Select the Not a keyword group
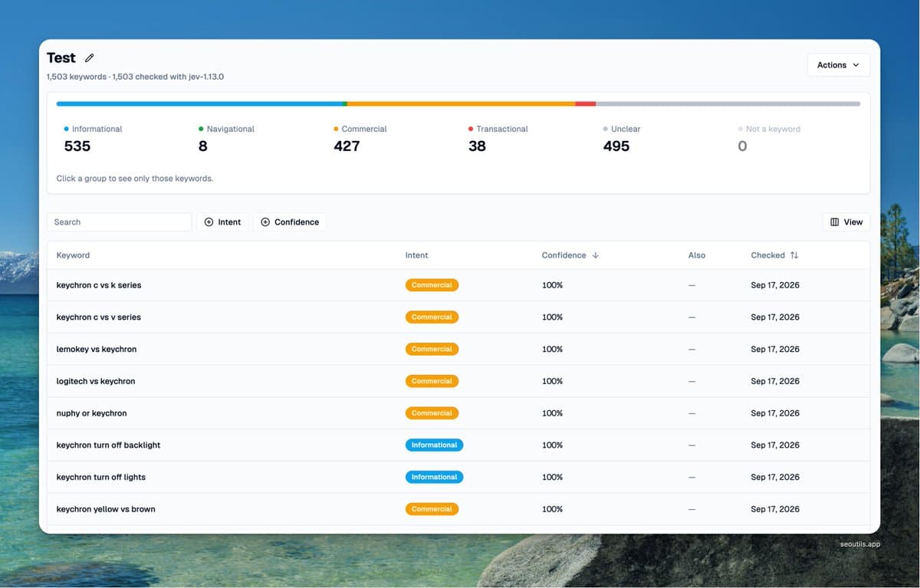The image size is (920, 588). coord(769,139)
